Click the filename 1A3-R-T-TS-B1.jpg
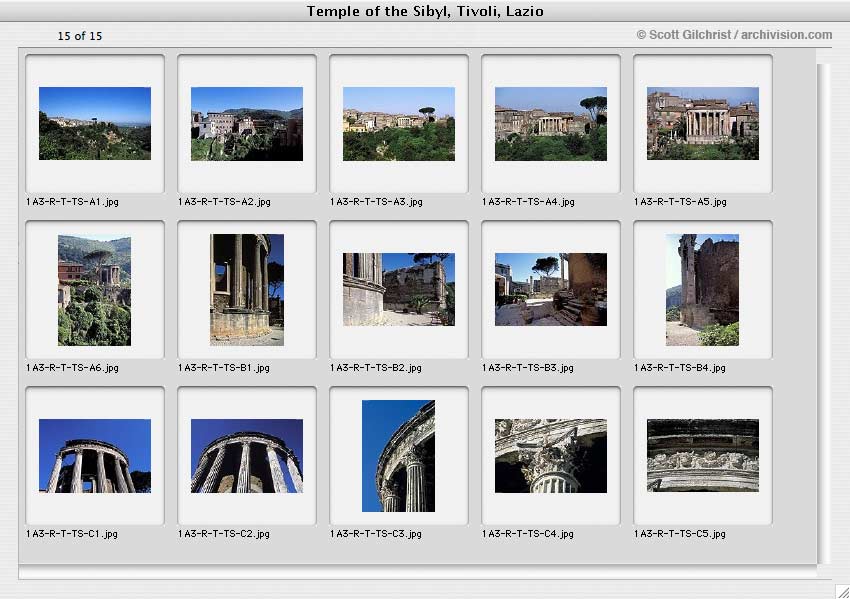Screen dimensions: 850x599 [x=224, y=368]
